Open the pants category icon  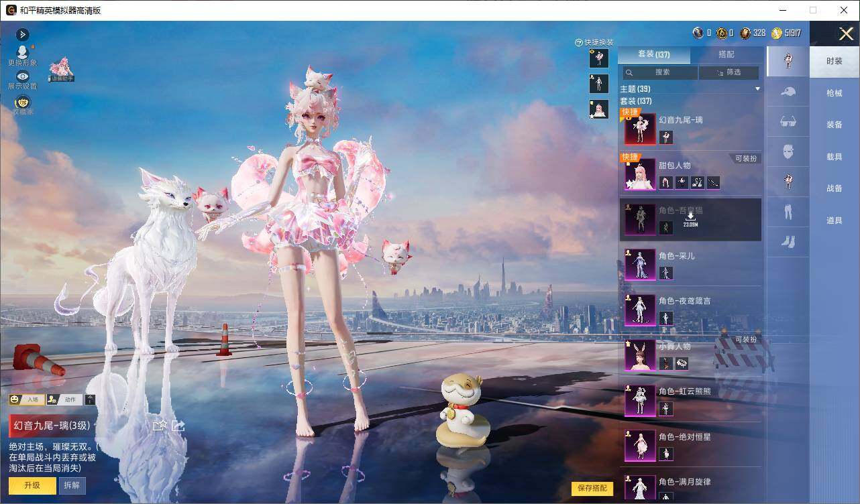click(788, 212)
